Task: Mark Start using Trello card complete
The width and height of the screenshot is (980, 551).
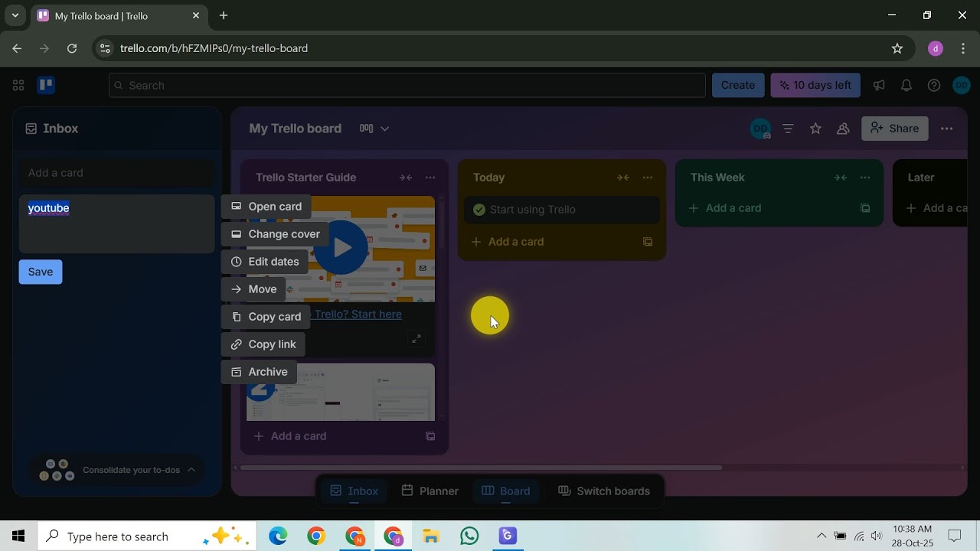Action: [479, 210]
